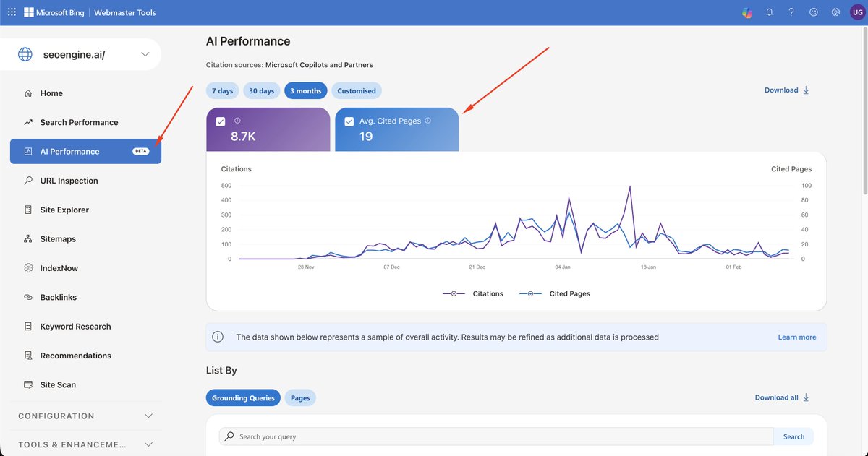Click the Search Performance trend icon
This screenshot has height=456, width=868.
pos(28,122)
